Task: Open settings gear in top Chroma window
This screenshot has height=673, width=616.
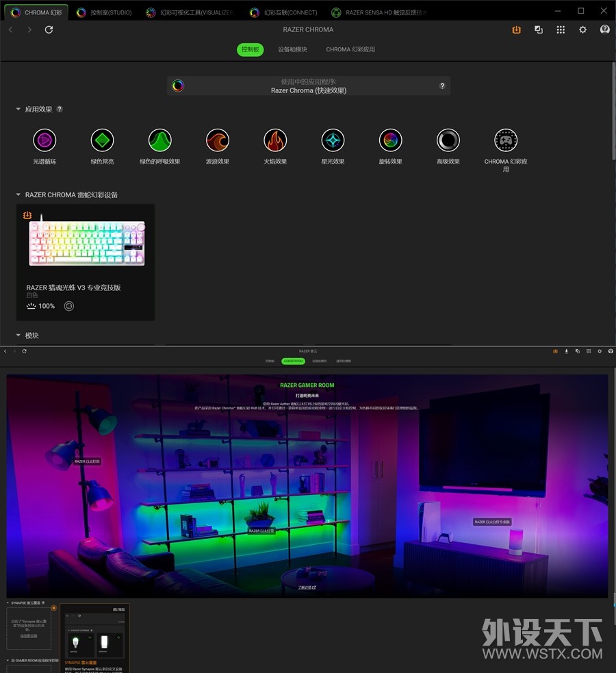Action: 582,29
